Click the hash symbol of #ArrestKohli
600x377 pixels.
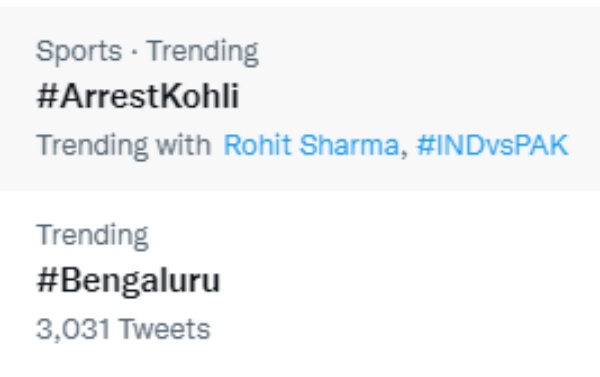tap(47, 96)
